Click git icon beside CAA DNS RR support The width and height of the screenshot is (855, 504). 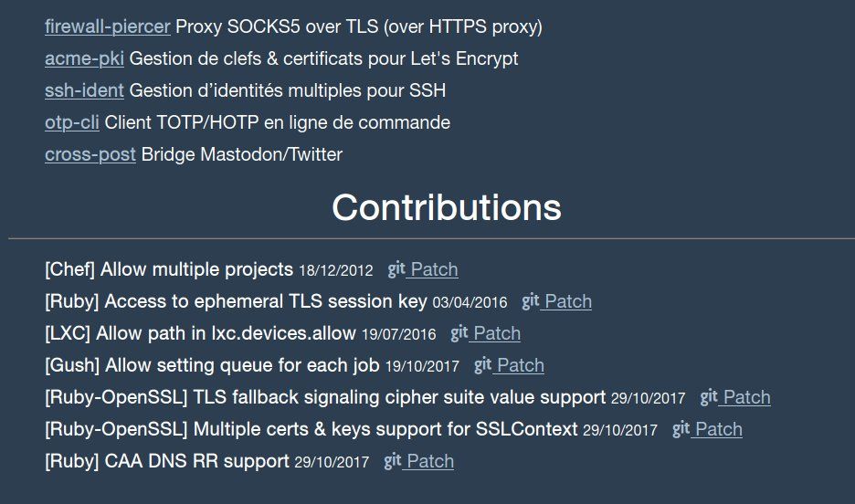(x=393, y=460)
